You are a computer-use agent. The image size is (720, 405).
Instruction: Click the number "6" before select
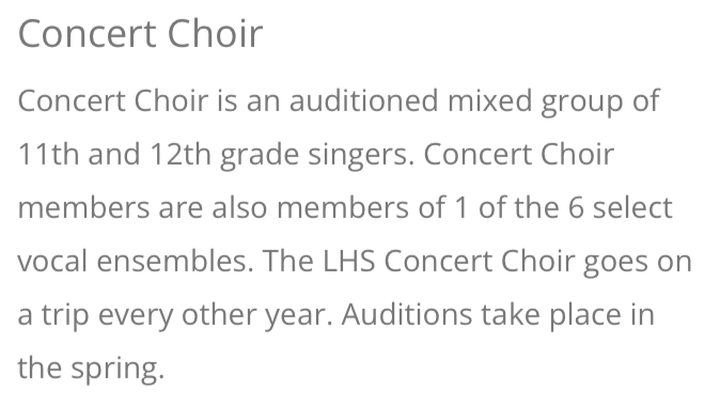pyautogui.click(x=576, y=207)
